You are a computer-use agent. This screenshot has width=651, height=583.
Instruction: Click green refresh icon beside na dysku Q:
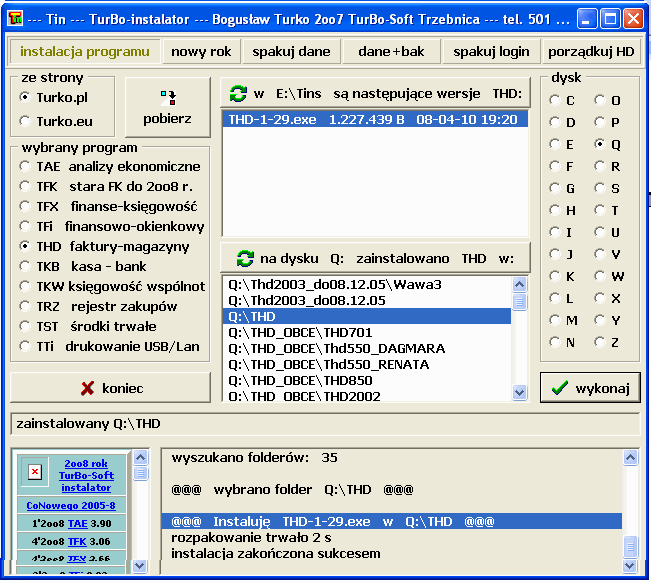coord(244,257)
